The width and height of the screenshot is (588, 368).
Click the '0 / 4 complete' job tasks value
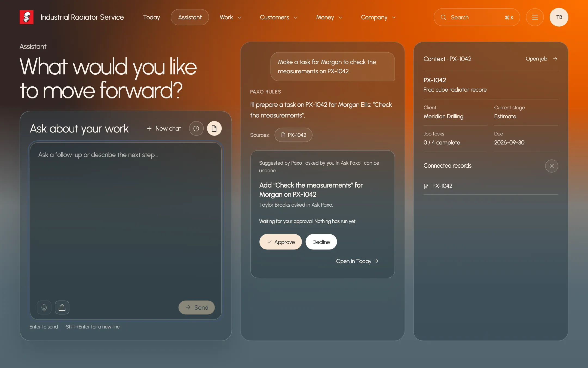click(x=442, y=143)
